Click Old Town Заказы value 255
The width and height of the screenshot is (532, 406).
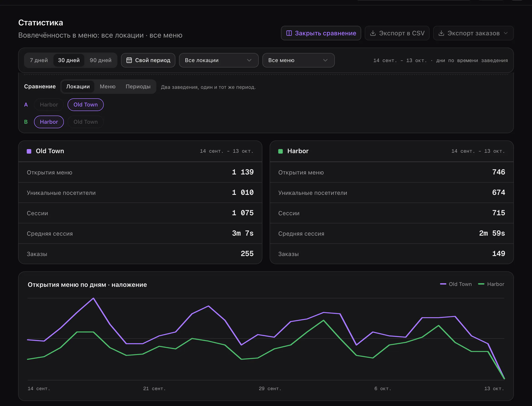click(x=247, y=254)
